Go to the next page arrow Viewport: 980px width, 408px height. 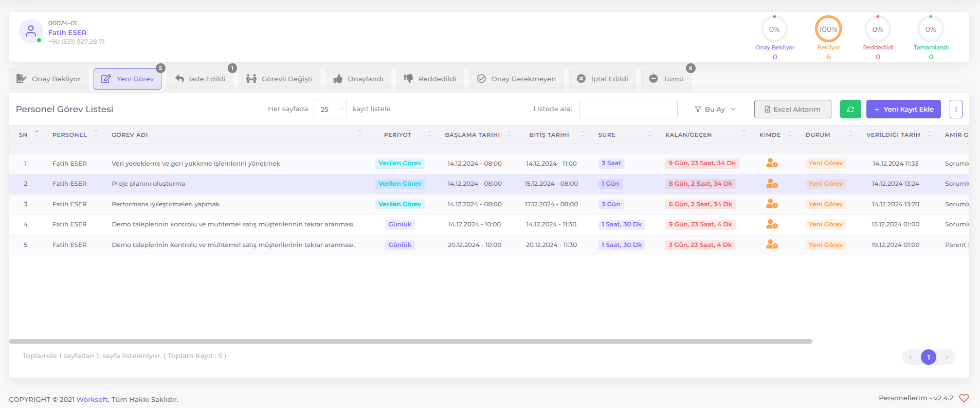[947, 357]
